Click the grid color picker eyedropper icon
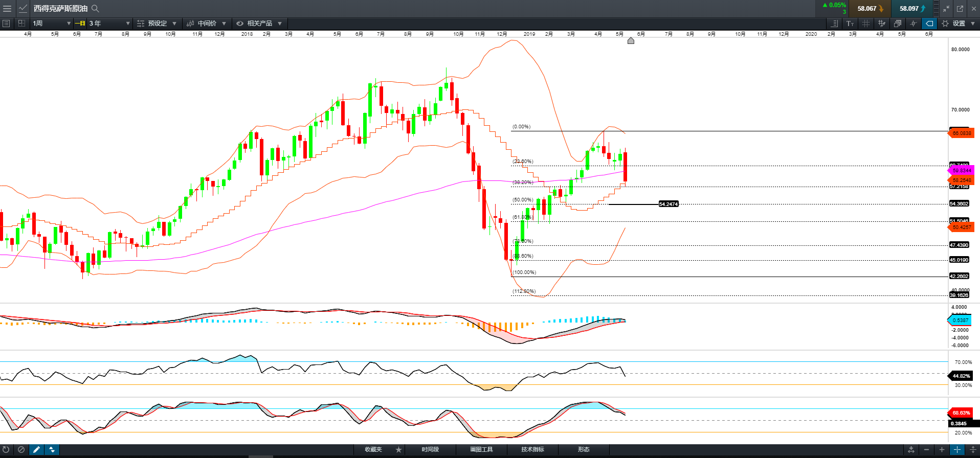 click(881, 24)
